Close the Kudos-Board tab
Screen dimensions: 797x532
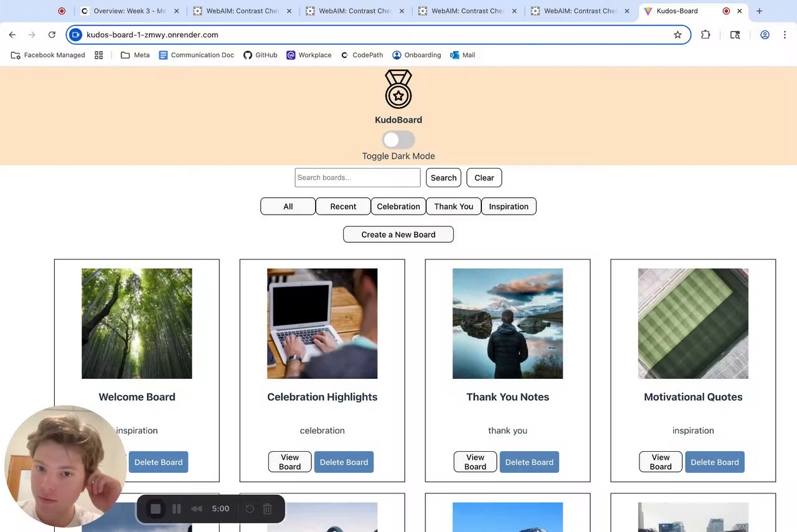740,11
